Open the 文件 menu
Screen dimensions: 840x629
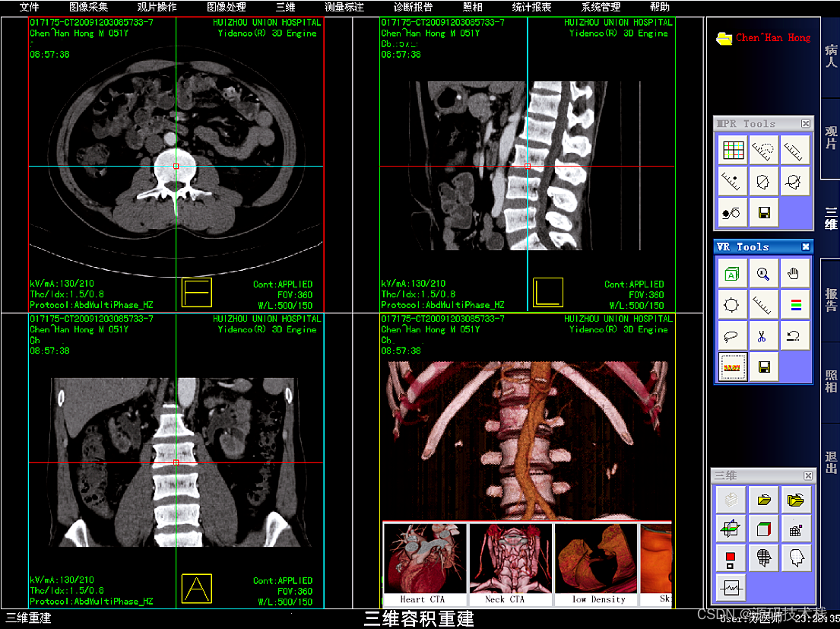click(29, 7)
